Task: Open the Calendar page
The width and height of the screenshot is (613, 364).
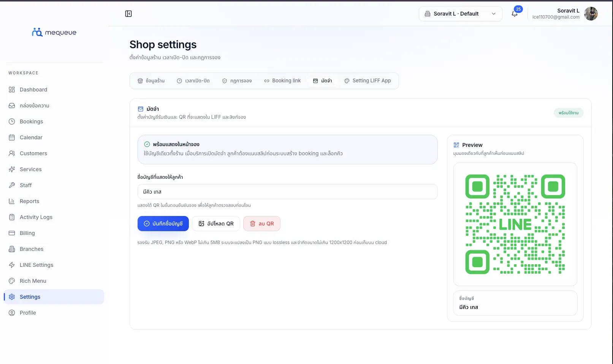Action: click(54, 137)
